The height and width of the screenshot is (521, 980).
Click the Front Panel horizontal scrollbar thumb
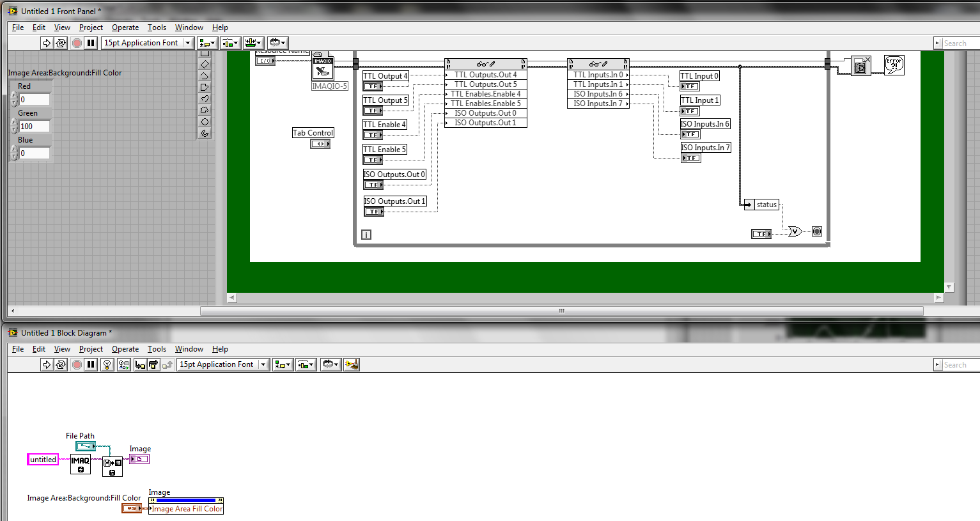click(x=562, y=311)
